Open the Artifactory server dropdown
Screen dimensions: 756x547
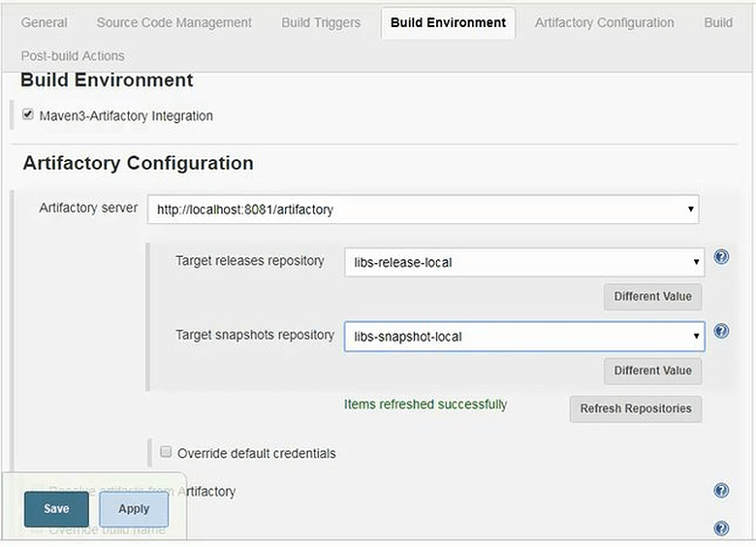[x=423, y=209]
